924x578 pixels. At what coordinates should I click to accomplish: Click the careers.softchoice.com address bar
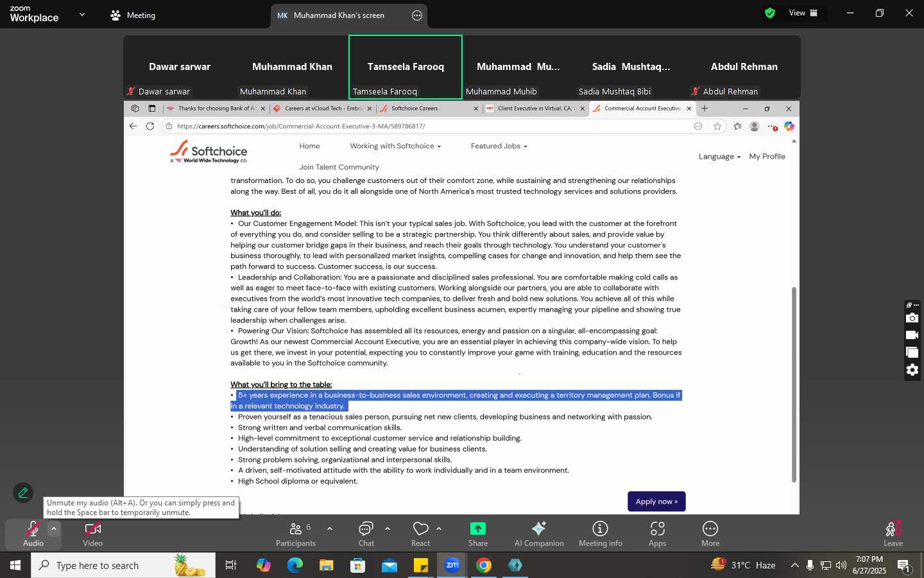(427, 127)
